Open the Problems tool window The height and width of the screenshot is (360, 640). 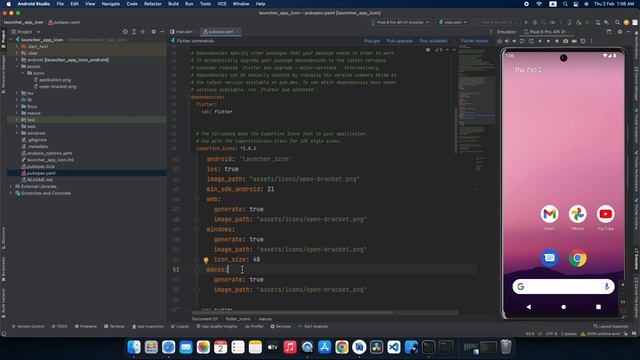tap(86, 327)
